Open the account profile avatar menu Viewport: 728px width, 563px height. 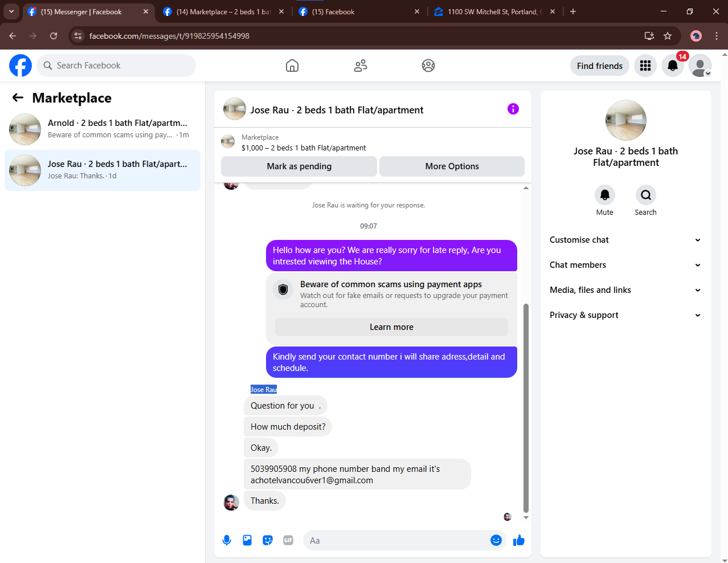(700, 66)
